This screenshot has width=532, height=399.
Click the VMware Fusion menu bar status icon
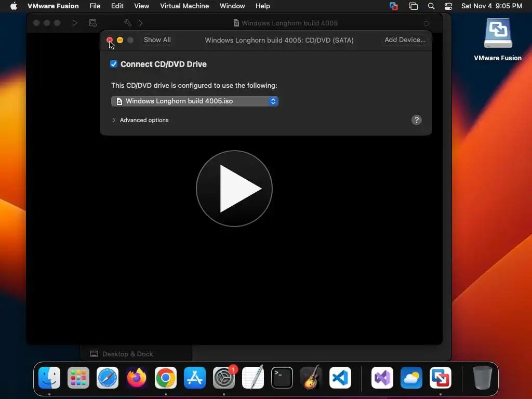[394, 6]
